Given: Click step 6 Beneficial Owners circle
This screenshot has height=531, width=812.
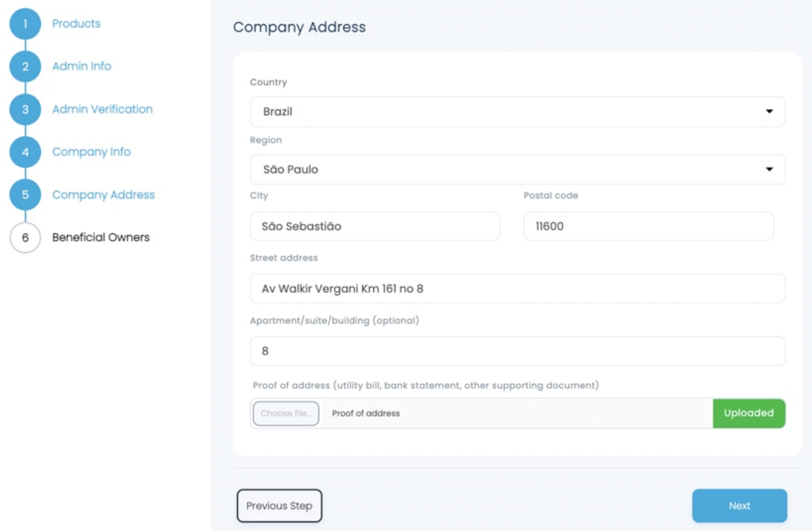Looking at the screenshot, I should click(25, 237).
